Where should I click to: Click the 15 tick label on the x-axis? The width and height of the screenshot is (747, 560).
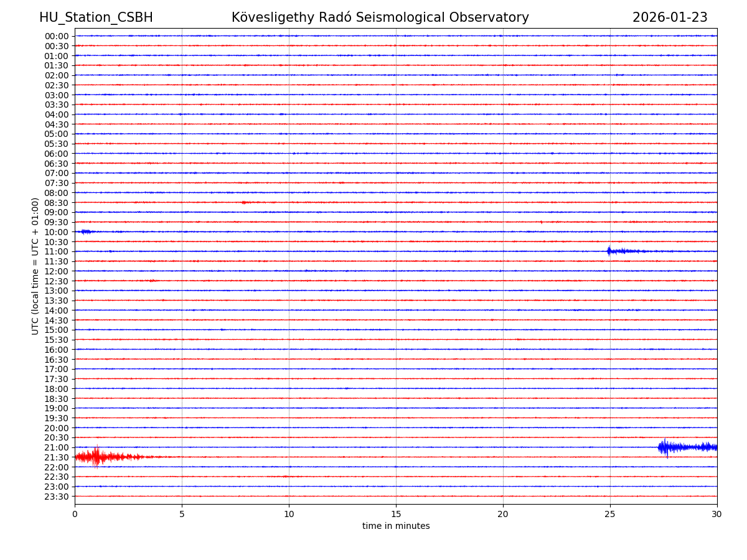pyautogui.click(x=396, y=515)
